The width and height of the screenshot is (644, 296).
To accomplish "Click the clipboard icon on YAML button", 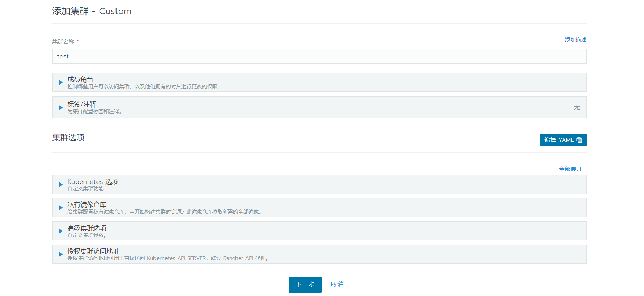I will pos(579,140).
